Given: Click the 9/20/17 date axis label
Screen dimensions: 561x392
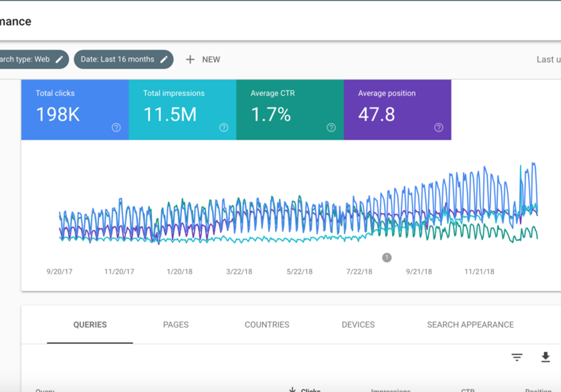Looking at the screenshot, I should click(x=59, y=272).
